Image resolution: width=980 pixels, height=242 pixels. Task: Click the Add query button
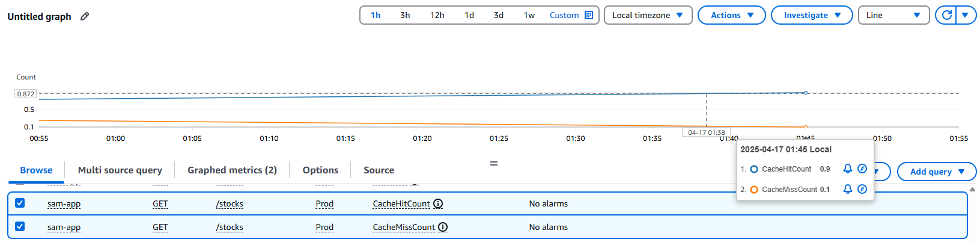tap(936, 172)
